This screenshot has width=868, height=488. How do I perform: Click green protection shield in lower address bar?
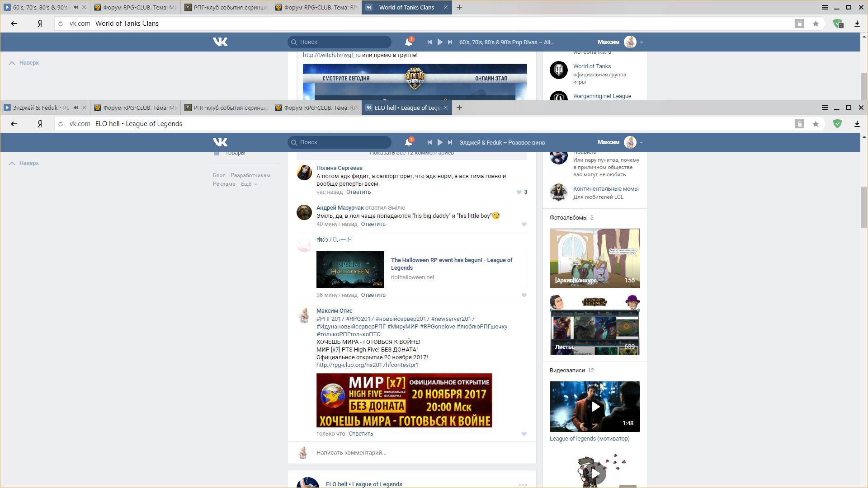[837, 124]
